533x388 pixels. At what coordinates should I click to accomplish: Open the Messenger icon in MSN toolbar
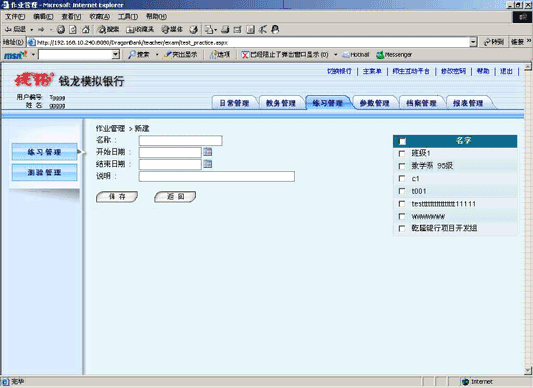380,54
